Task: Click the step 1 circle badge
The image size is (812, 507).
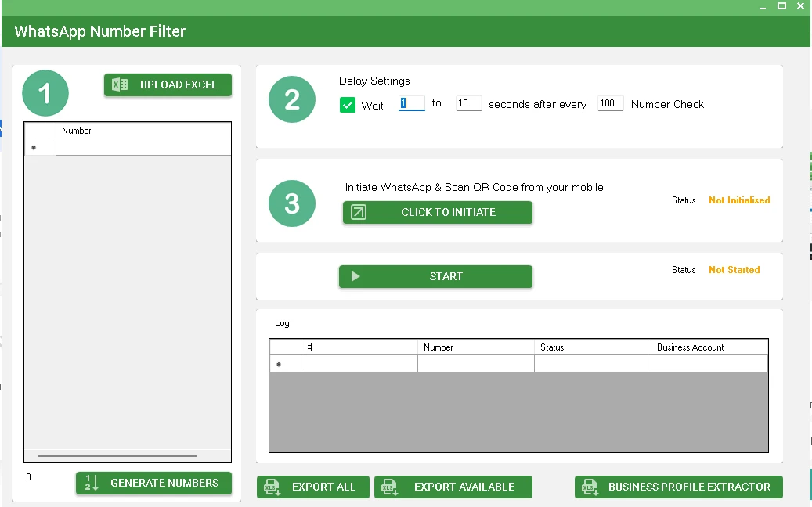Action: point(45,94)
